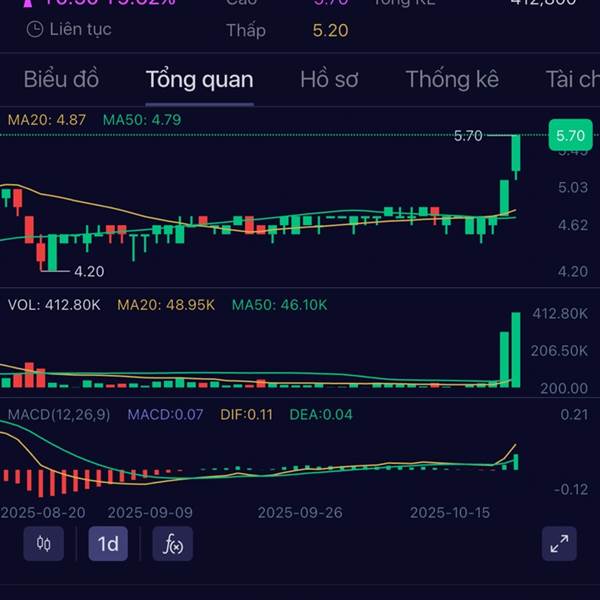Switch to the Biểu đồ tab
Image resolution: width=600 pixels, height=600 pixels.
(x=61, y=79)
